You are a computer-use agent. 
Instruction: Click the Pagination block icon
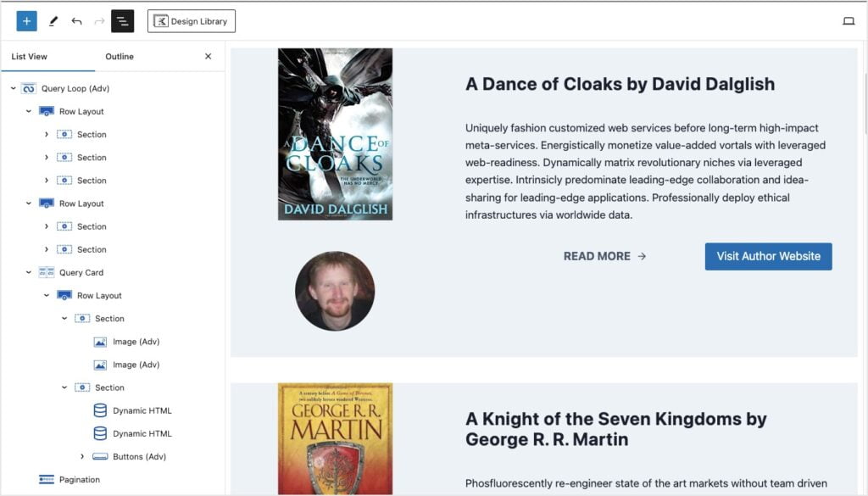point(46,480)
